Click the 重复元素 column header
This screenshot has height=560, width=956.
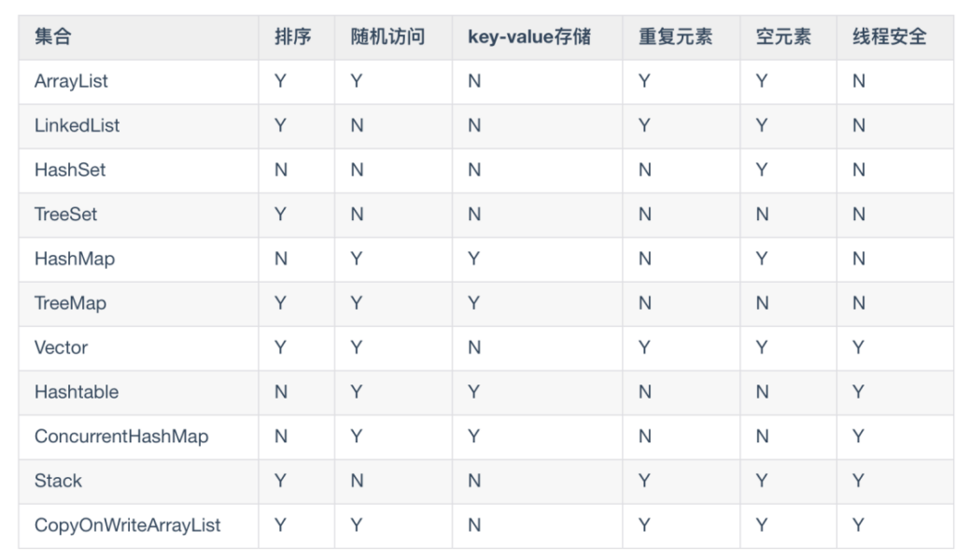tap(676, 36)
